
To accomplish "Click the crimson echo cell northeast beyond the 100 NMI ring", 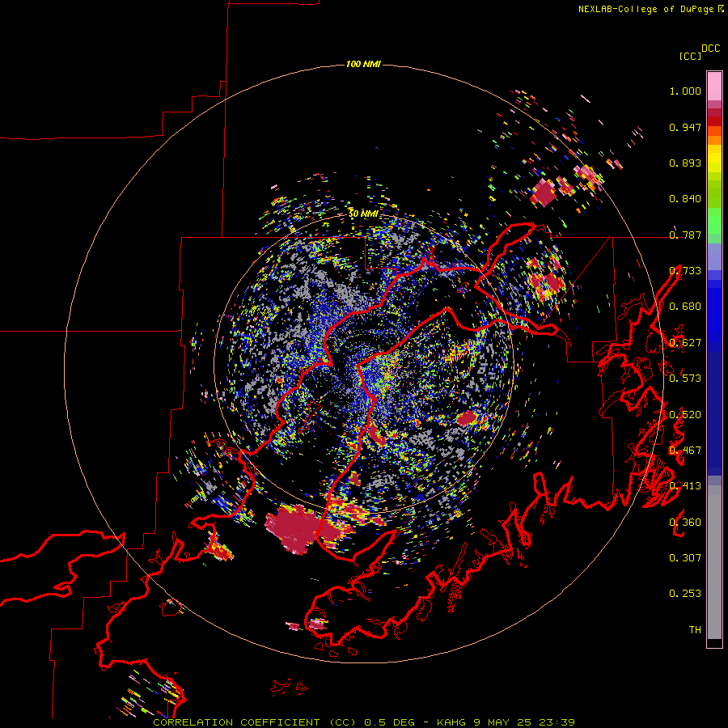I will [x=543, y=193].
